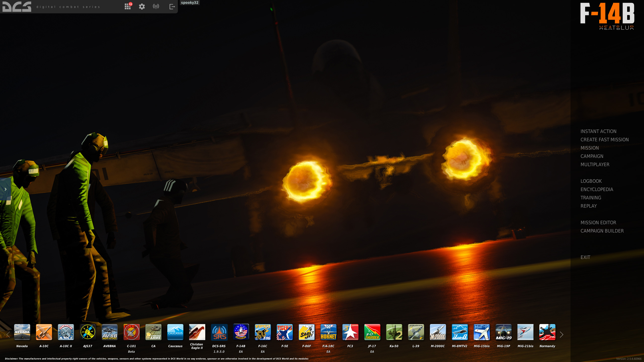
Task: Select the F/A-18C Hornet module icon
Action: click(x=328, y=332)
